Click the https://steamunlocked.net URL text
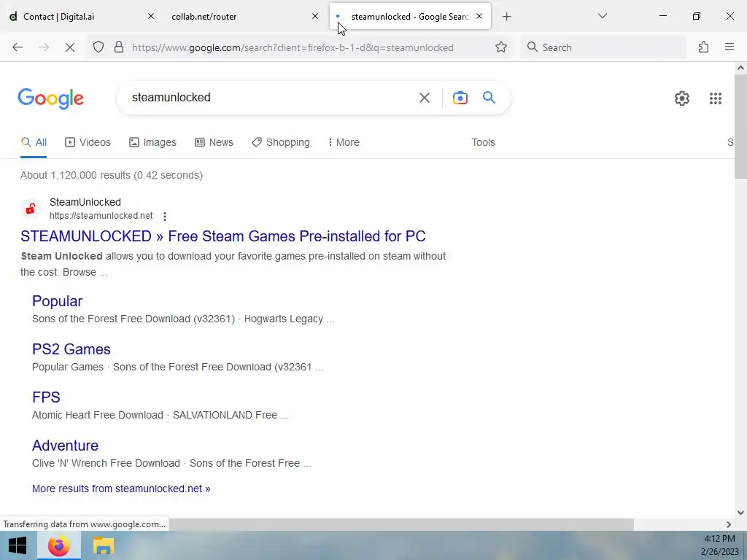The height and width of the screenshot is (560, 747). [101, 216]
